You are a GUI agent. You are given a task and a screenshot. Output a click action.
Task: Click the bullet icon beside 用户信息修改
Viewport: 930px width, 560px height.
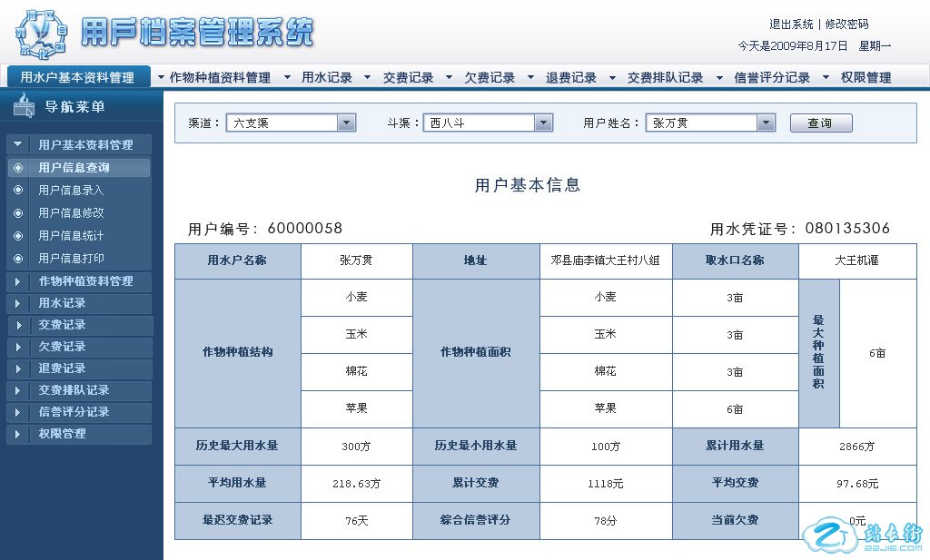(x=18, y=213)
